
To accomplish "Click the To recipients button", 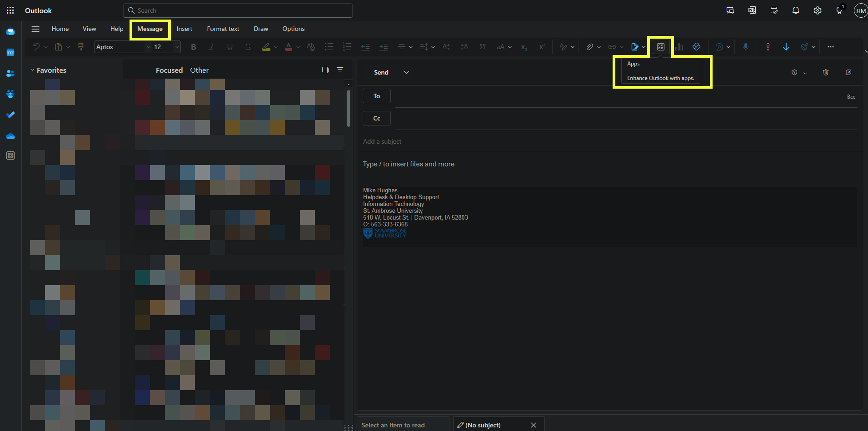I will (377, 96).
